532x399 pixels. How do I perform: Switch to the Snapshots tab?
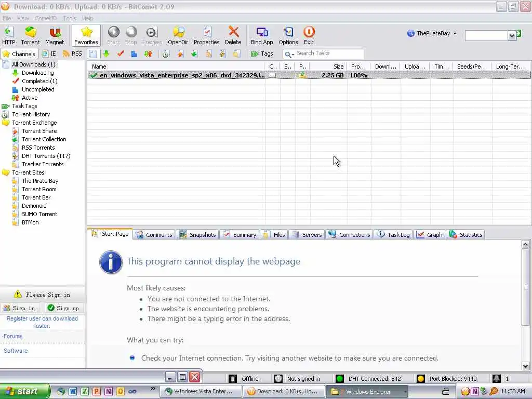tap(198, 234)
